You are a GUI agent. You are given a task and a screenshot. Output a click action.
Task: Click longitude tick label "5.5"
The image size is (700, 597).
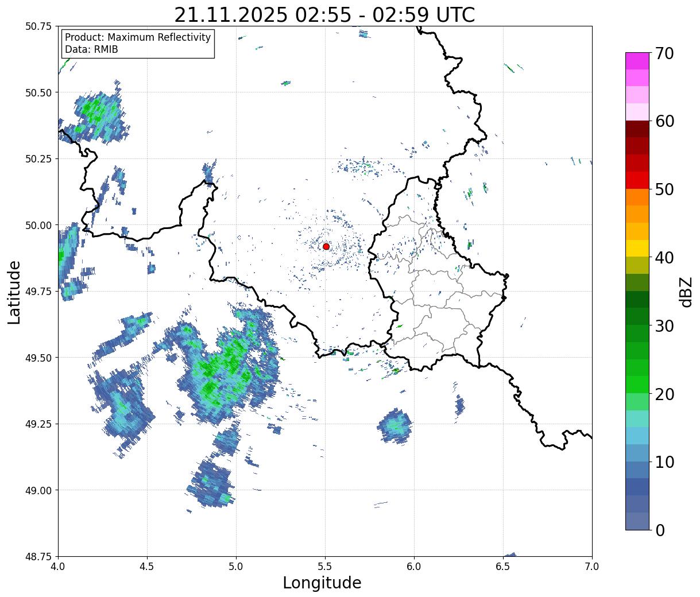(x=325, y=567)
